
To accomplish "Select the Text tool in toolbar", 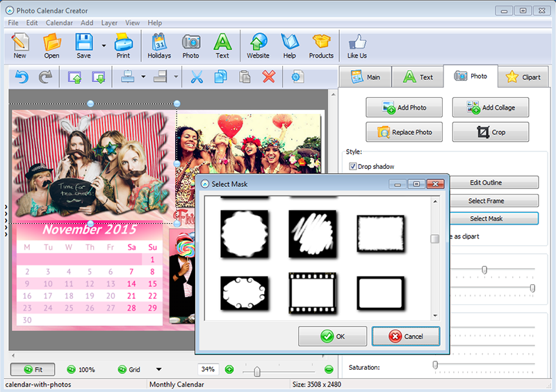I will point(222,46).
